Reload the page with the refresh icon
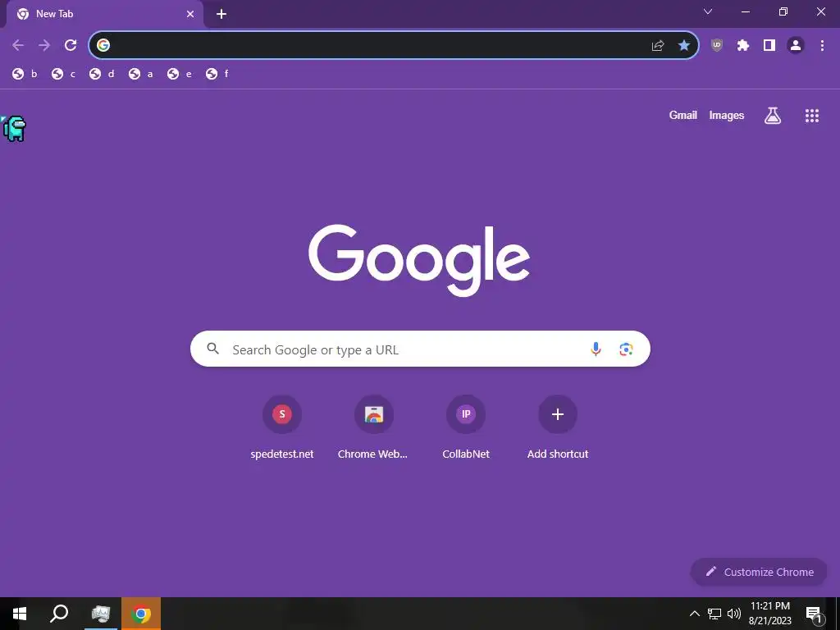This screenshot has height=630, width=840. (71, 46)
